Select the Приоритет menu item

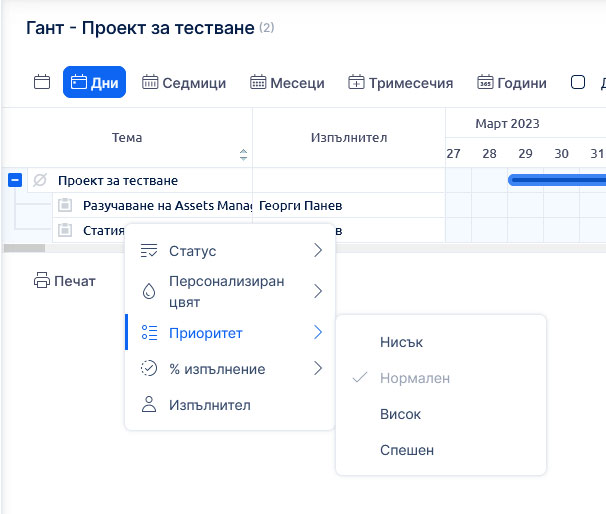coord(230,332)
